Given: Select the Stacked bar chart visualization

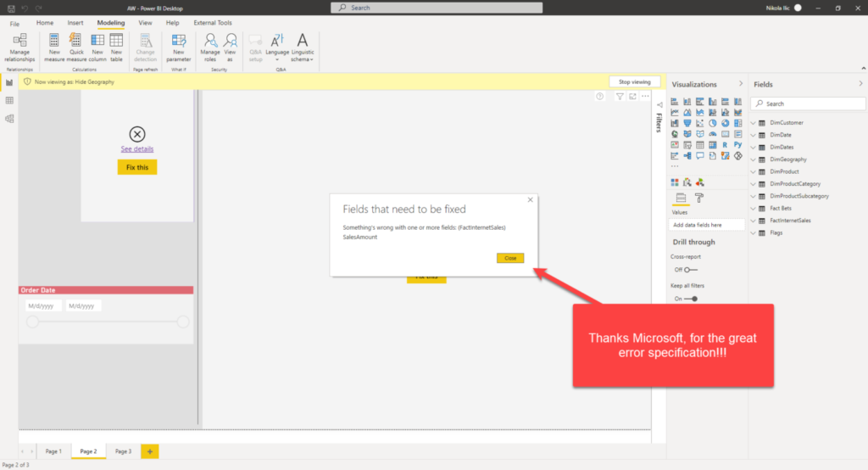Looking at the screenshot, I should click(674, 102).
